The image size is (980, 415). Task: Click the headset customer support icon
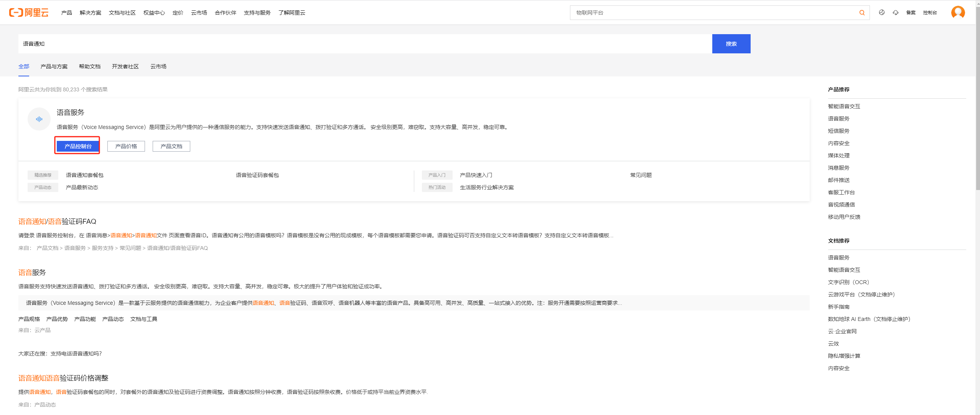pyautogui.click(x=896, y=13)
